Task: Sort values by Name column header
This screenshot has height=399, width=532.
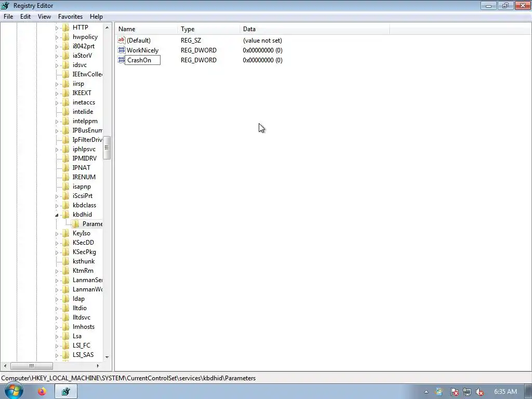Action: click(x=146, y=29)
